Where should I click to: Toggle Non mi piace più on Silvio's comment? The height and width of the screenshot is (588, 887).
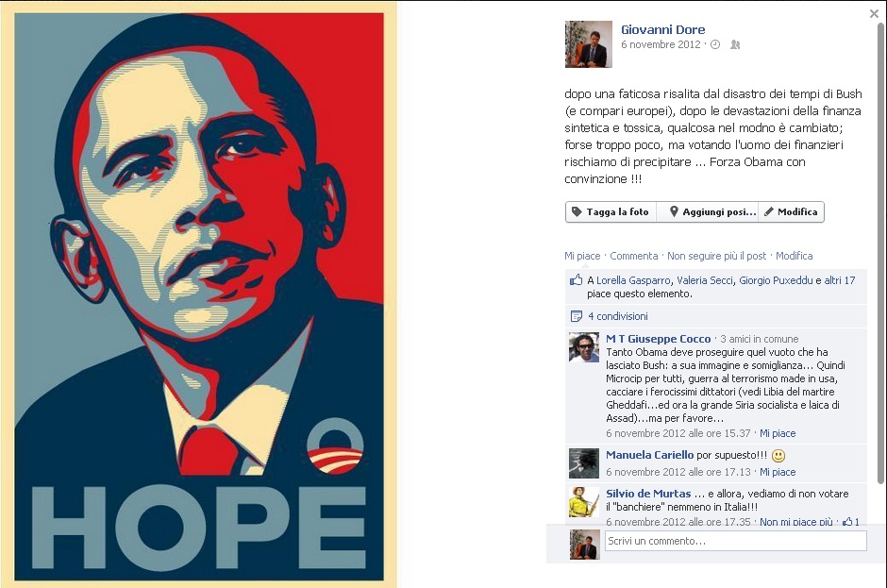click(795, 522)
